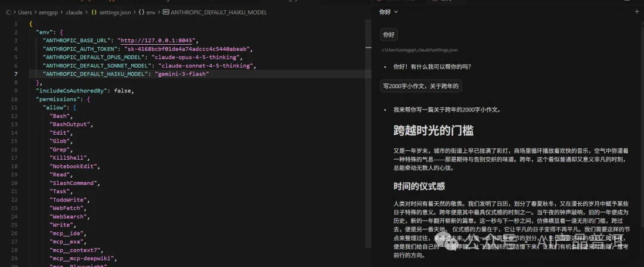The image size is (644, 267).
Task: Click the "Glob" permission entry
Action: tap(60, 141)
